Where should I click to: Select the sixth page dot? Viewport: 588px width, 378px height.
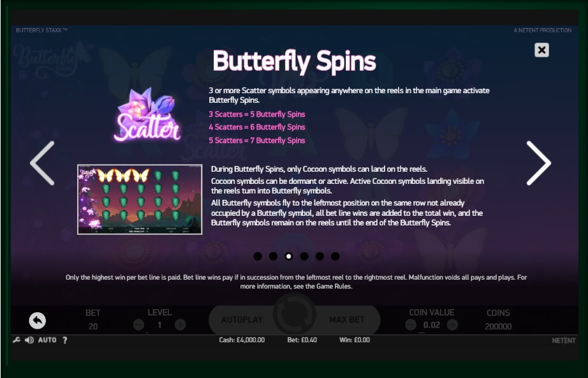coord(335,257)
